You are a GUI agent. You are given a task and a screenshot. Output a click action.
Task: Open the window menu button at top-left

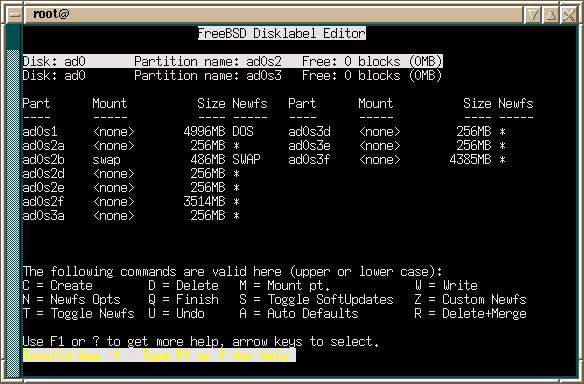coord(15,15)
